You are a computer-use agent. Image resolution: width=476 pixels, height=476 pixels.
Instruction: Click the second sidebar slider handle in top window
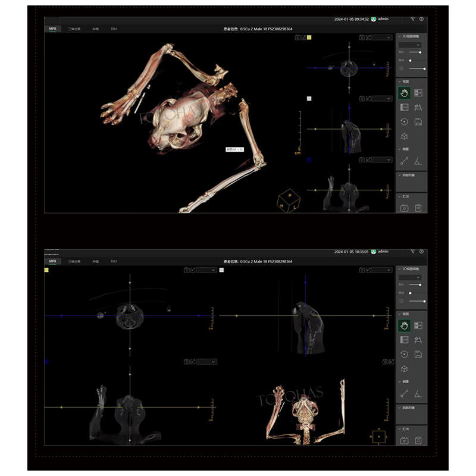pos(410,61)
